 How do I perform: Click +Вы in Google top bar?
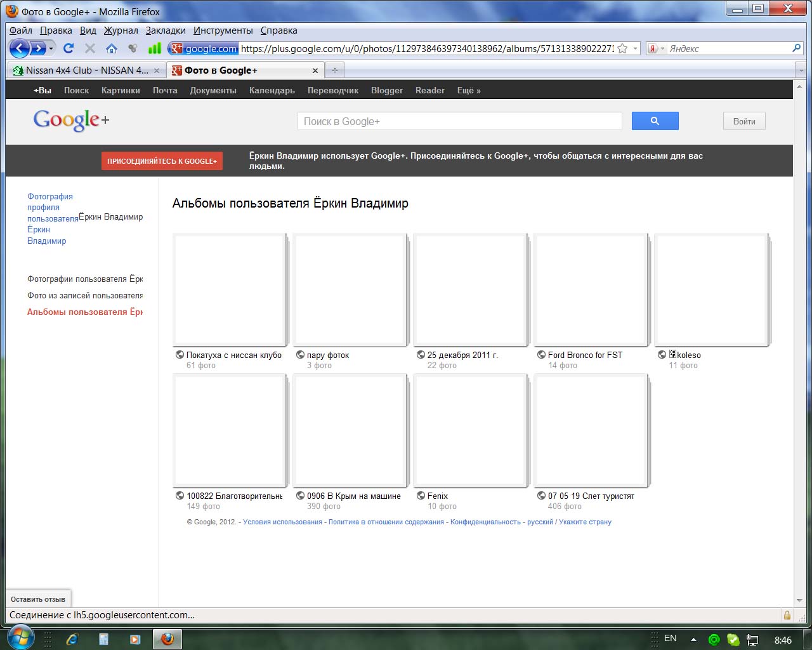43,90
